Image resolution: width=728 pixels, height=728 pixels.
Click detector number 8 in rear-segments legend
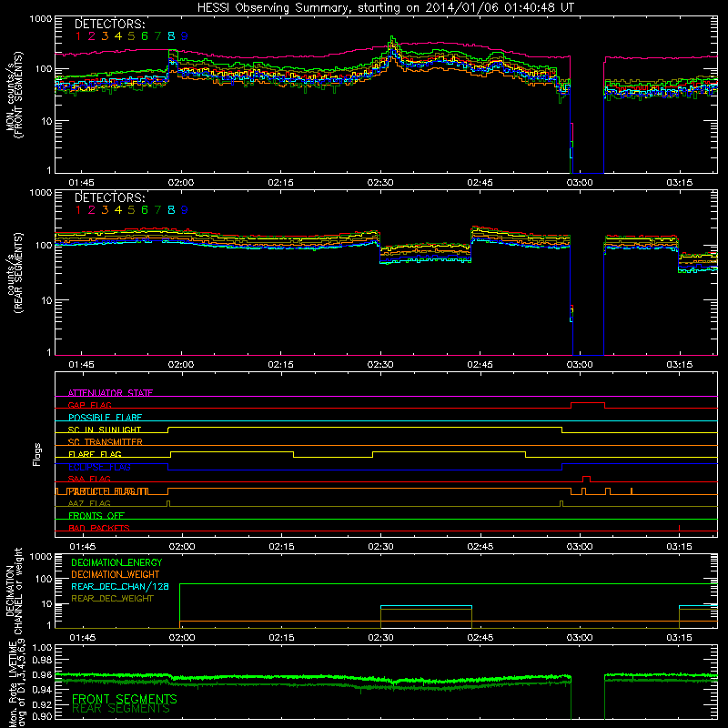click(x=171, y=210)
